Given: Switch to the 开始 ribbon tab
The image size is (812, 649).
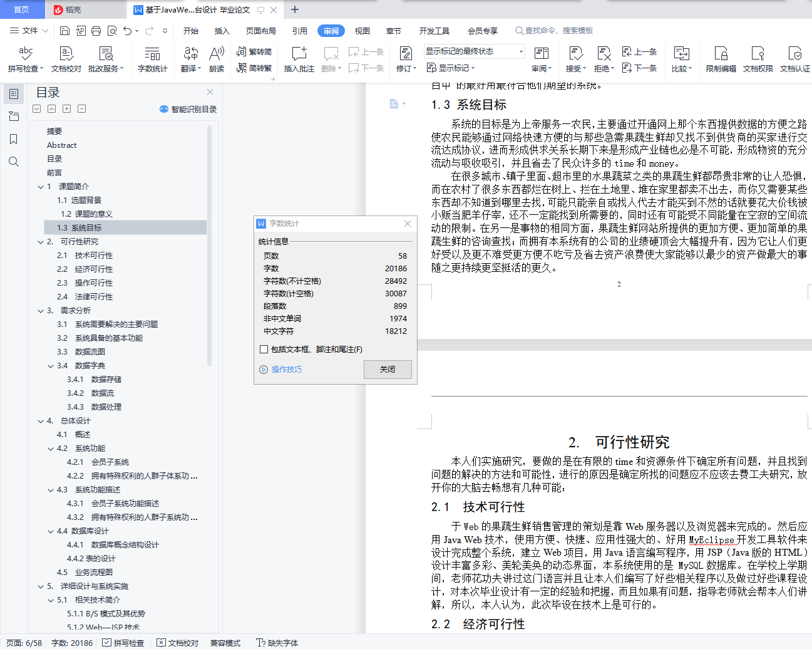Looking at the screenshot, I should [191, 31].
